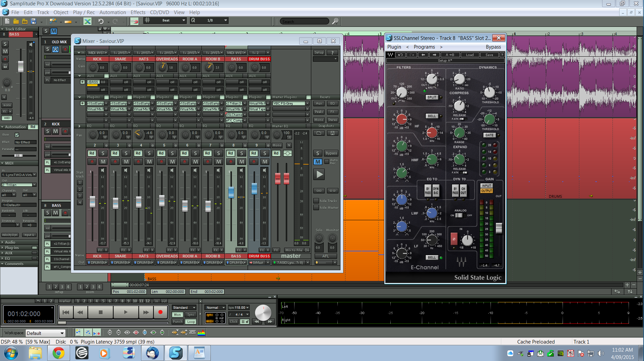Image resolution: width=644 pixels, height=361 pixels.
Task: Open Google Chrome from the taskbar
Action: pyautogui.click(x=58, y=353)
